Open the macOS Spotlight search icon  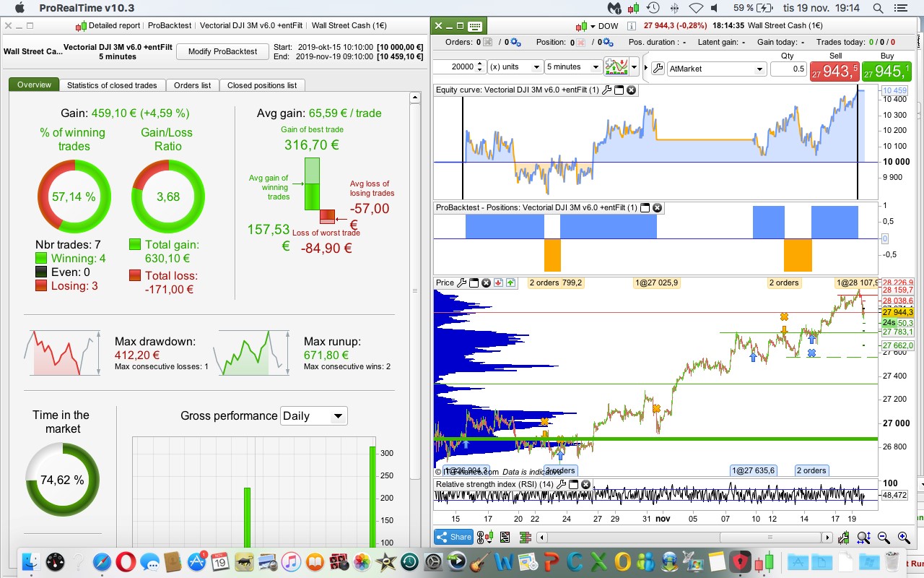tap(877, 8)
